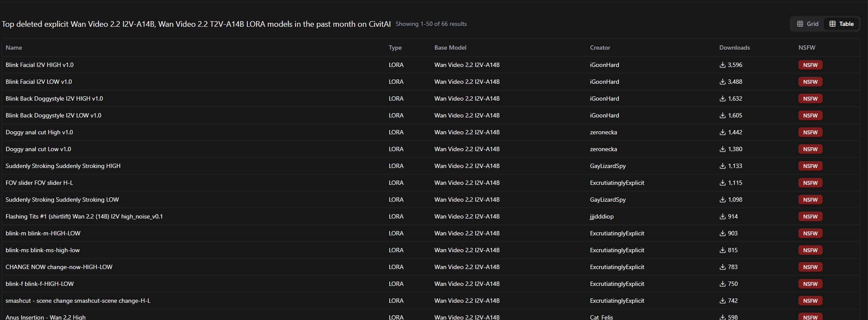Image resolution: width=868 pixels, height=320 pixels.
Task: Click the 3,596 download count
Action: 735,65
